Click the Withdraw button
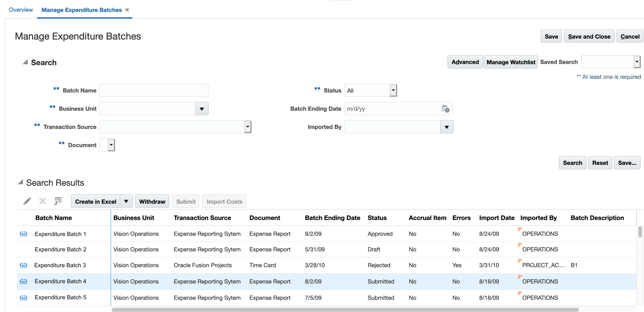The height and width of the screenshot is (312, 644). [152, 201]
